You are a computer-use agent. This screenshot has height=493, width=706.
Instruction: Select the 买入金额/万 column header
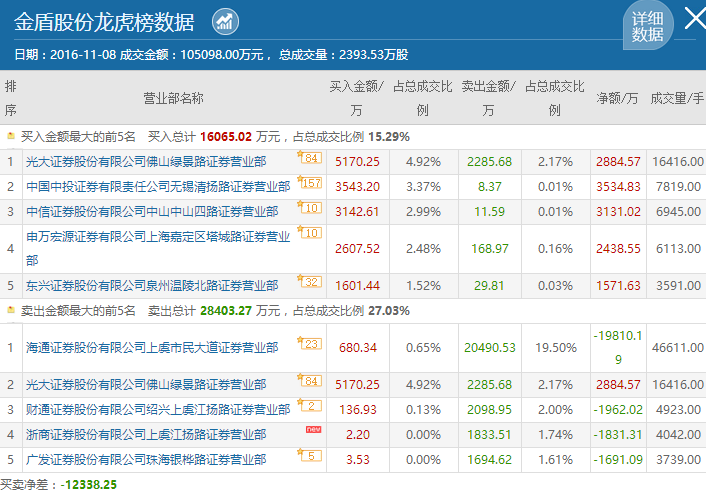click(356, 98)
